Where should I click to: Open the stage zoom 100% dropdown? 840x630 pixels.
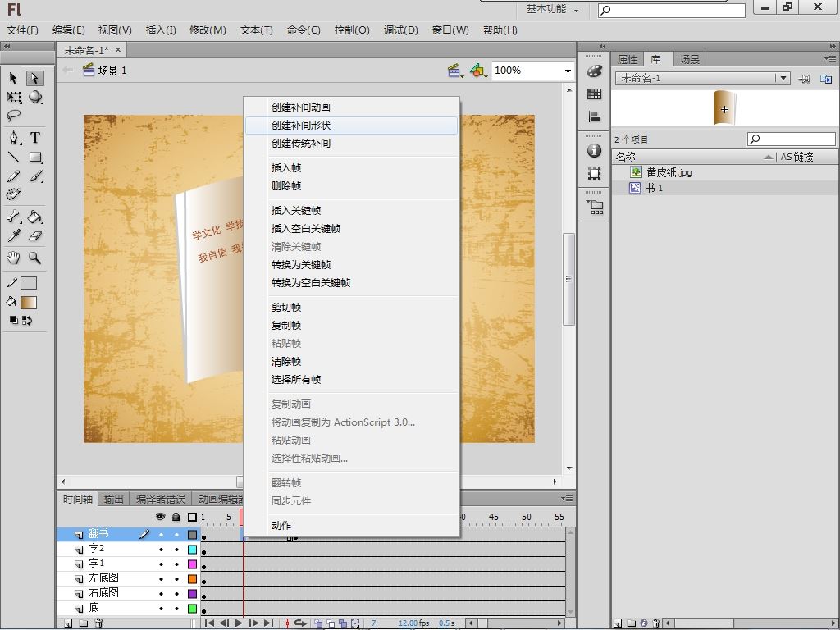coord(567,71)
